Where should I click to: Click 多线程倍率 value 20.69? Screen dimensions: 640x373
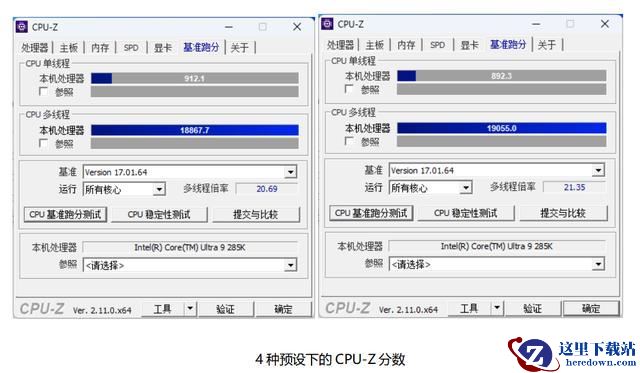tap(267, 189)
